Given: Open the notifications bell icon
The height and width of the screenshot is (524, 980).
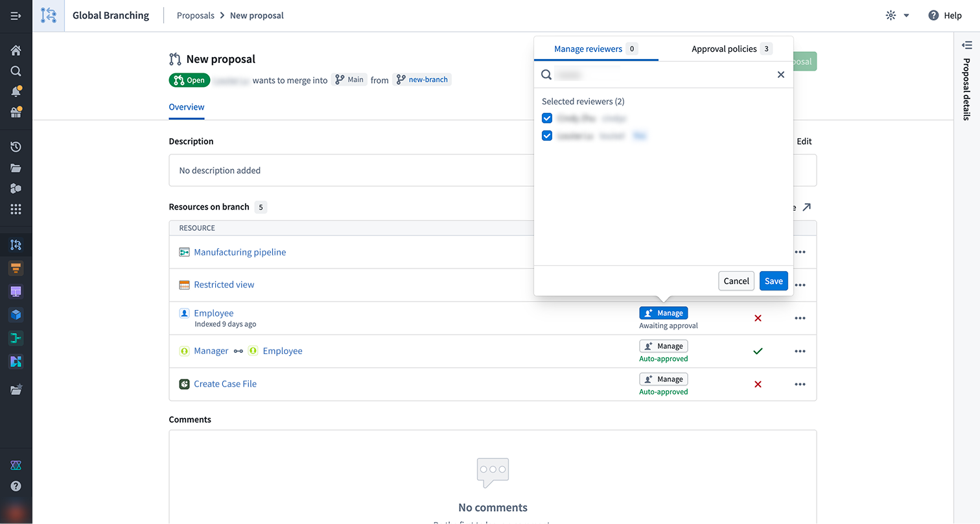Looking at the screenshot, I should pos(16,91).
